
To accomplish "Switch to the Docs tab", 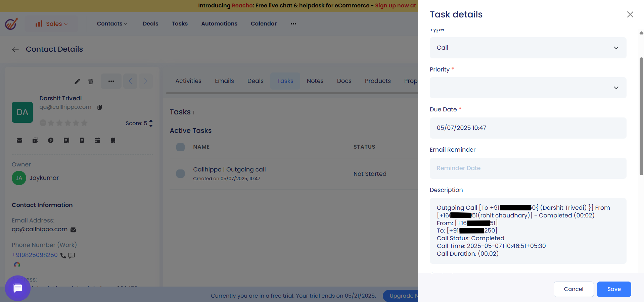I will click(x=344, y=81).
